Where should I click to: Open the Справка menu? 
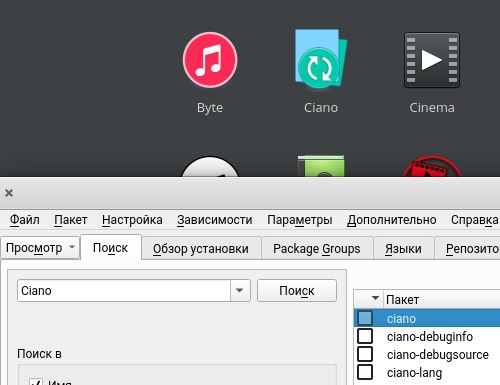pyautogui.click(x=475, y=220)
